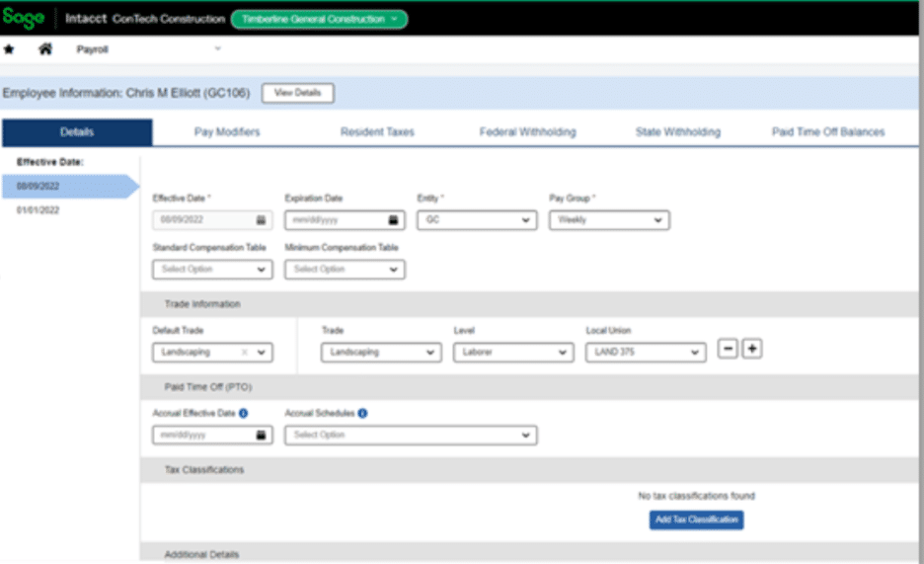Click Trade Information section header
The height and width of the screenshot is (564, 924).
coord(529,304)
